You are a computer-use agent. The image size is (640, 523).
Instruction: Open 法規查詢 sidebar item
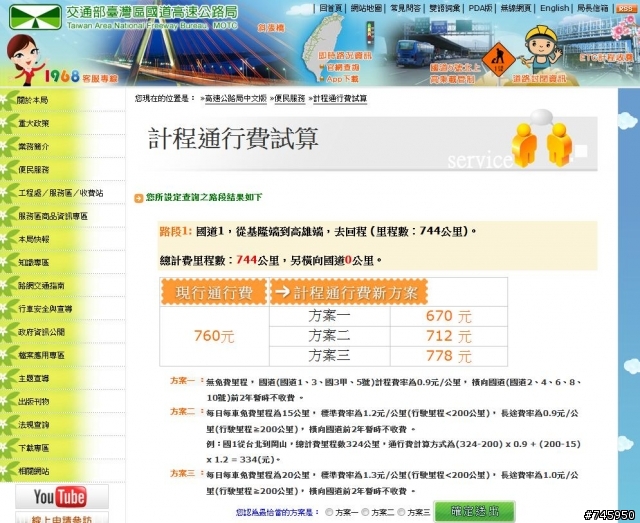tap(33, 425)
